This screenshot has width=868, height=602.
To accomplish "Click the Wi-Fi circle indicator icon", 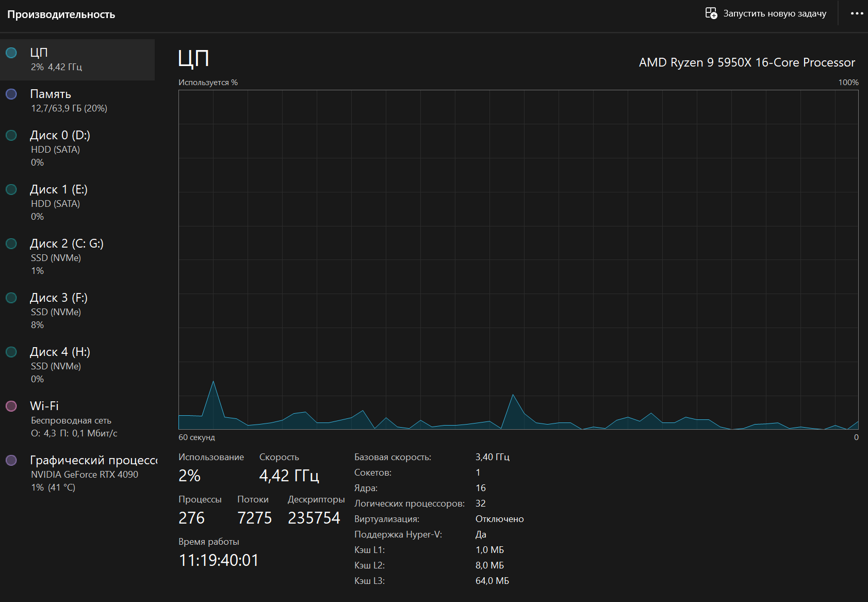I will point(11,406).
